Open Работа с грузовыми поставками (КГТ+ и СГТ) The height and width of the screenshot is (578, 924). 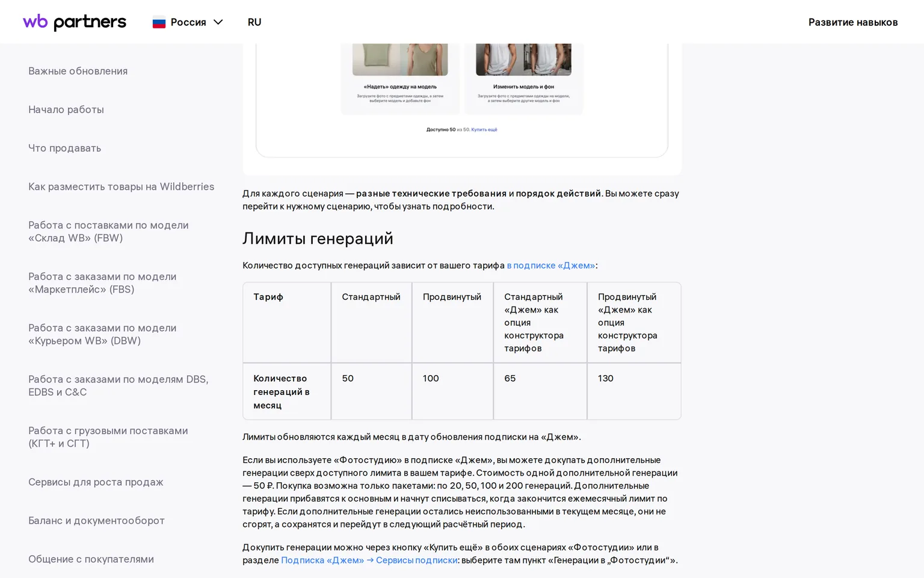108,437
